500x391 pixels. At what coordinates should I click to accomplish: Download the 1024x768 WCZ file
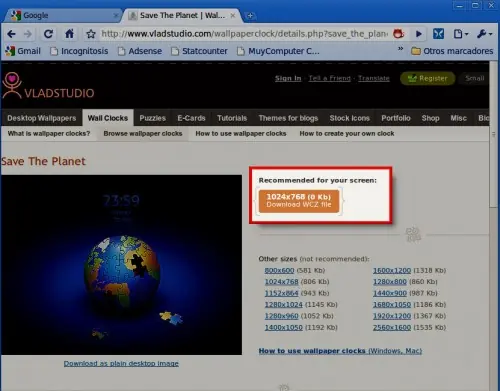coord(299,201)
